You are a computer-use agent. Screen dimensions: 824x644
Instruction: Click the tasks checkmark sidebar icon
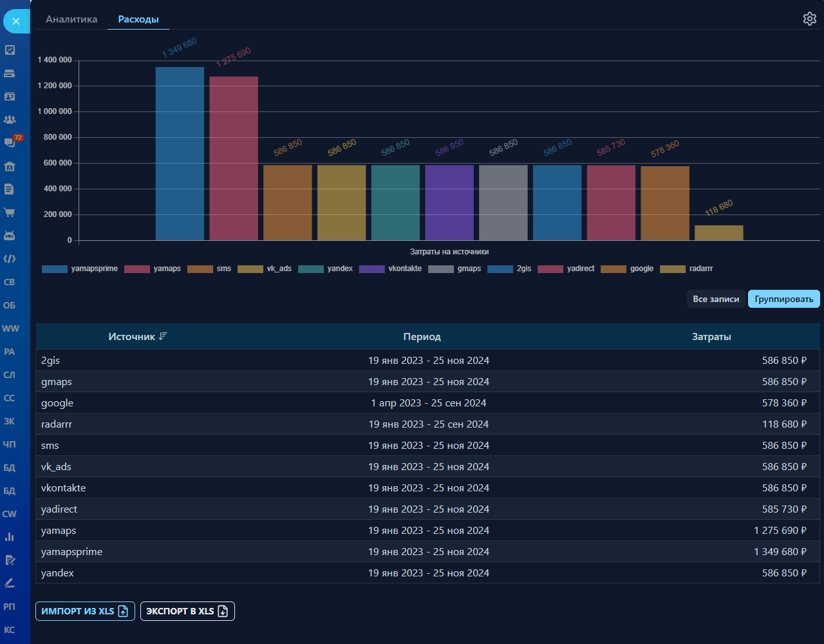click(x=10, y=50)
